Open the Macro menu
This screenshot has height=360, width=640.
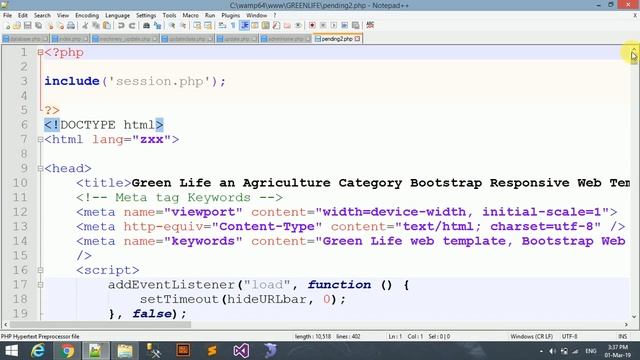click(190, 15)
